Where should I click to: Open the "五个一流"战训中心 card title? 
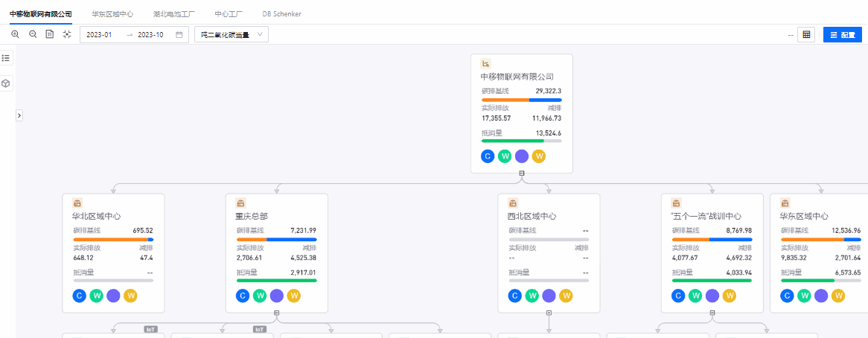tap(706, 217)
